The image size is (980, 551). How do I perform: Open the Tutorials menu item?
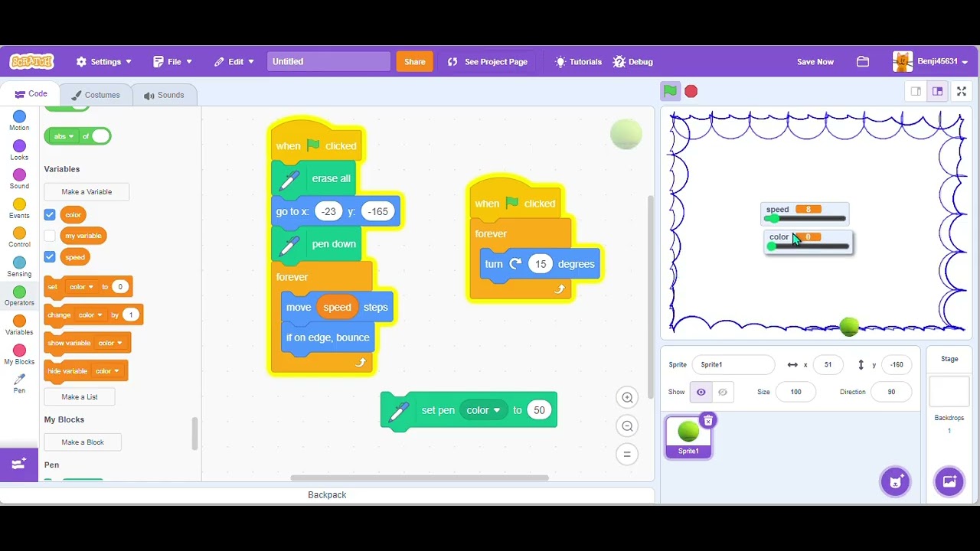coord(578,62)
